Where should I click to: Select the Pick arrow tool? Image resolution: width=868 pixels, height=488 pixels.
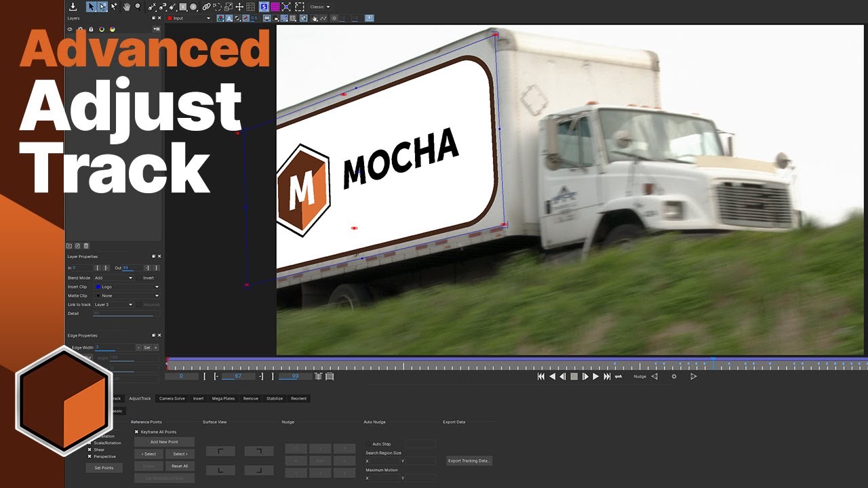(x=91, y=7)
